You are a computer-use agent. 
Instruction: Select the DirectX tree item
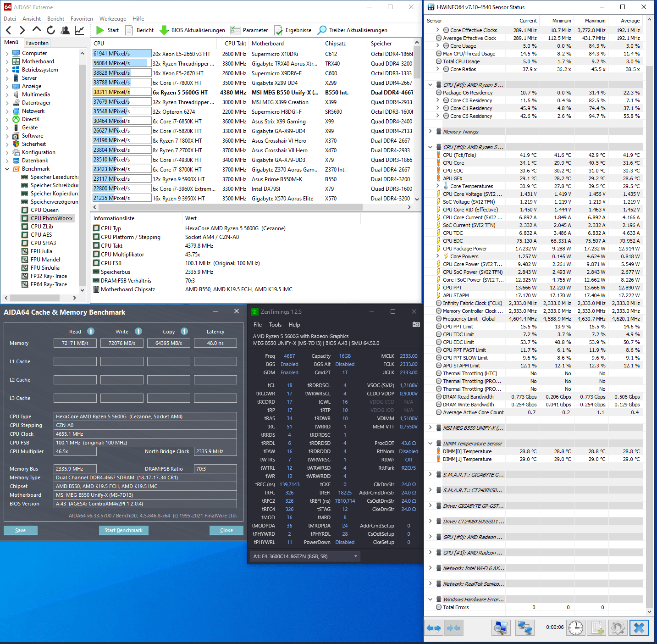coord(31,119)
